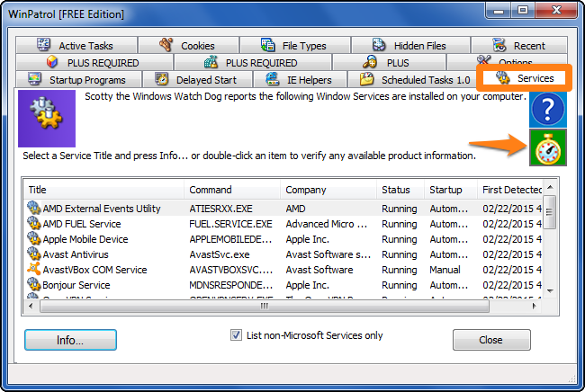This screenshot has height=392, width=585.
Task: Click the FUEL.SERVICE.EXE command cell
Action: tap(230, 224)
